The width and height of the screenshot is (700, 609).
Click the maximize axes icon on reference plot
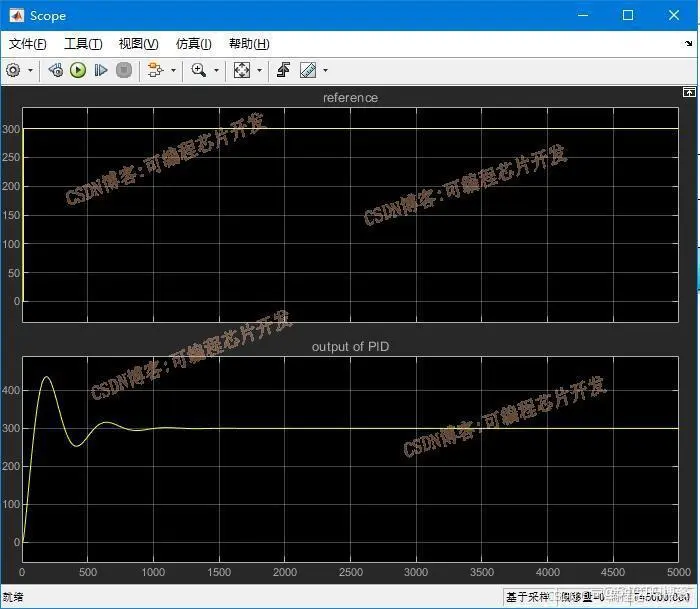(689, 92)
